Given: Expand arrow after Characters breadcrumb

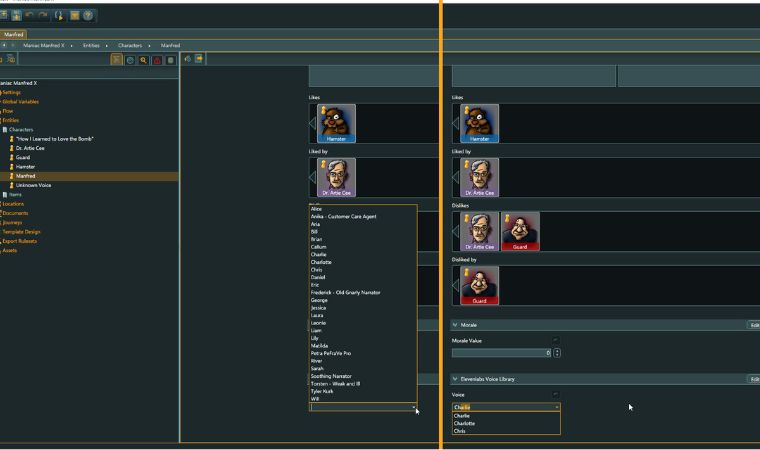Looking at the screenshot, I should 149,46.
